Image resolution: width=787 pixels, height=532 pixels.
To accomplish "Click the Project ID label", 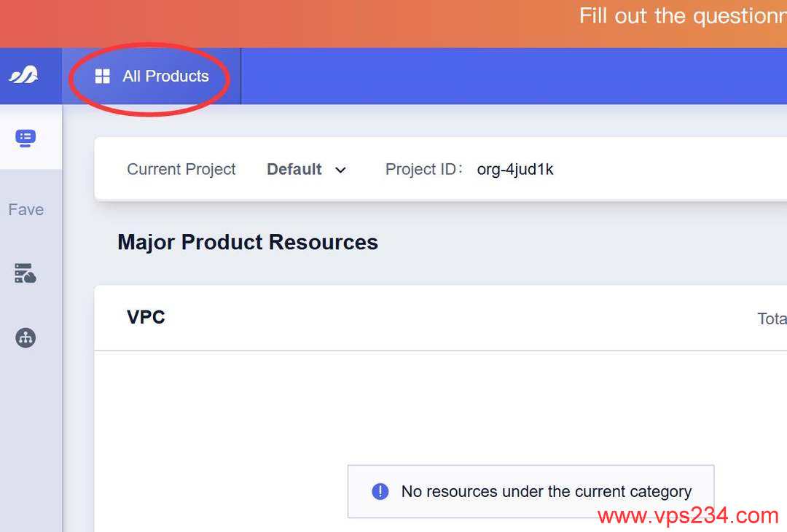I will [x=423, y=169].
